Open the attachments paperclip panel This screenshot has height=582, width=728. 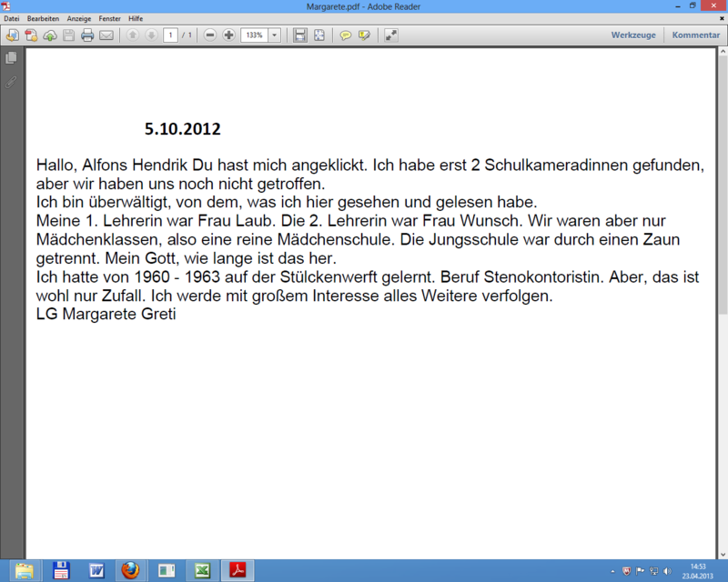11,82
